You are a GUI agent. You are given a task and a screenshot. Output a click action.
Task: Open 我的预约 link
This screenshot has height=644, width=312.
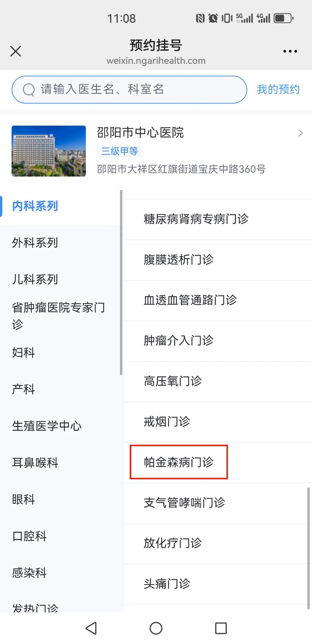click(278, 89)
